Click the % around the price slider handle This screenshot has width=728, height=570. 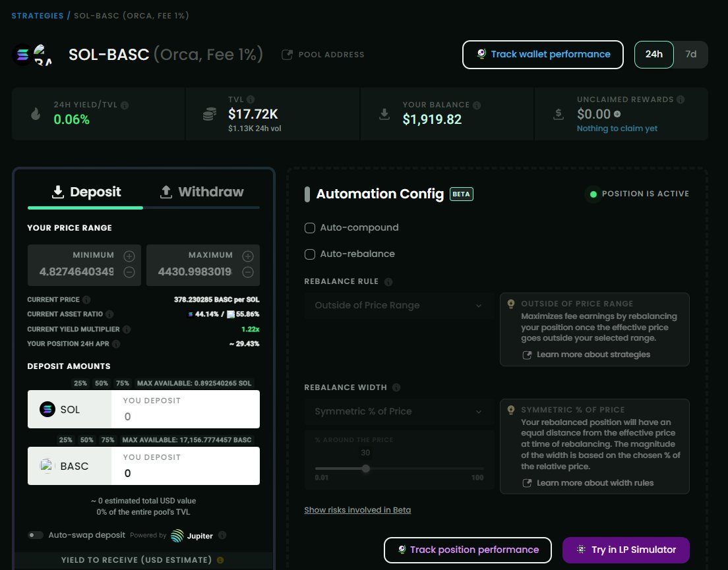(366, 469)
